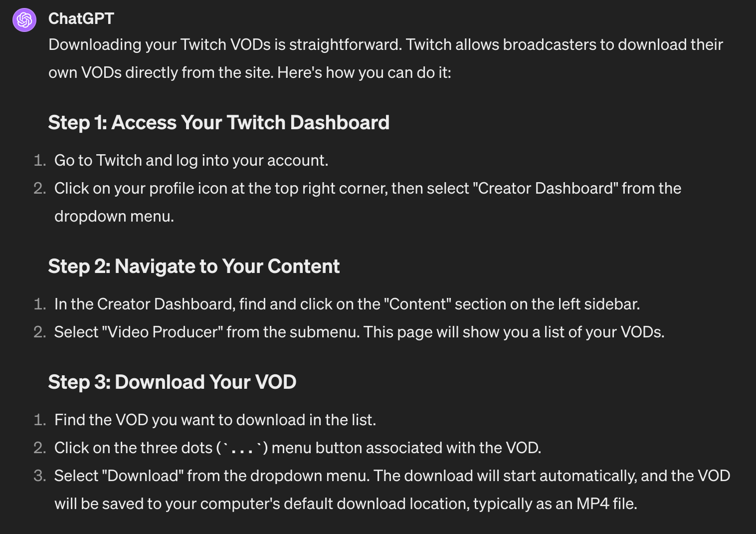Click the "Creator Dashboard" quoted text in Step 1
Screen dimensions: 756x534
coord(545,188)
